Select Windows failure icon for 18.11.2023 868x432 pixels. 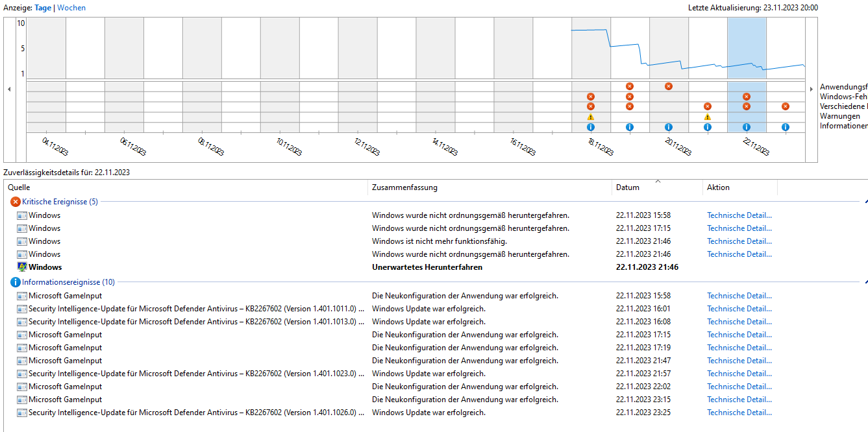591,97
